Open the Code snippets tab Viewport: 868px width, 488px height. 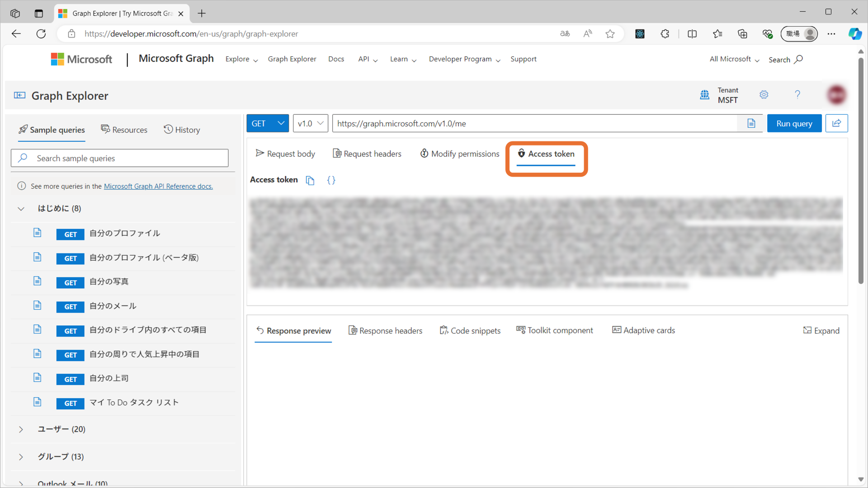click(470, 331)
